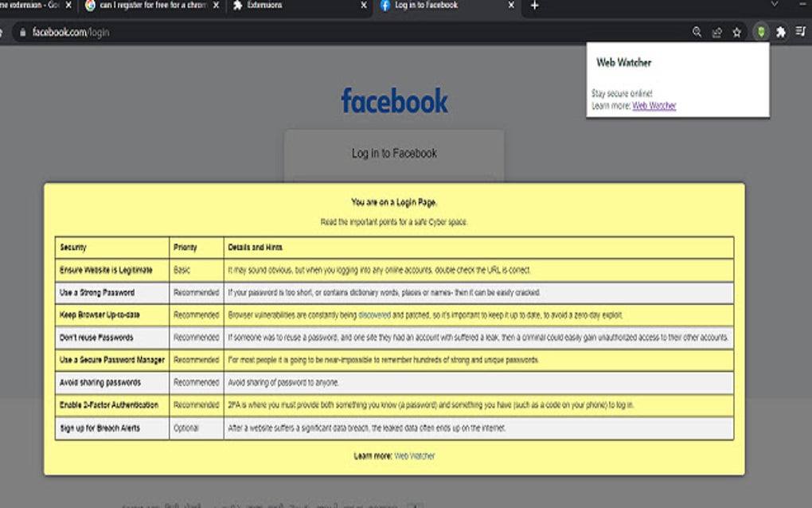
Task: Select the Ensure Website is Legitimate row
Action: tap(111, 270)
